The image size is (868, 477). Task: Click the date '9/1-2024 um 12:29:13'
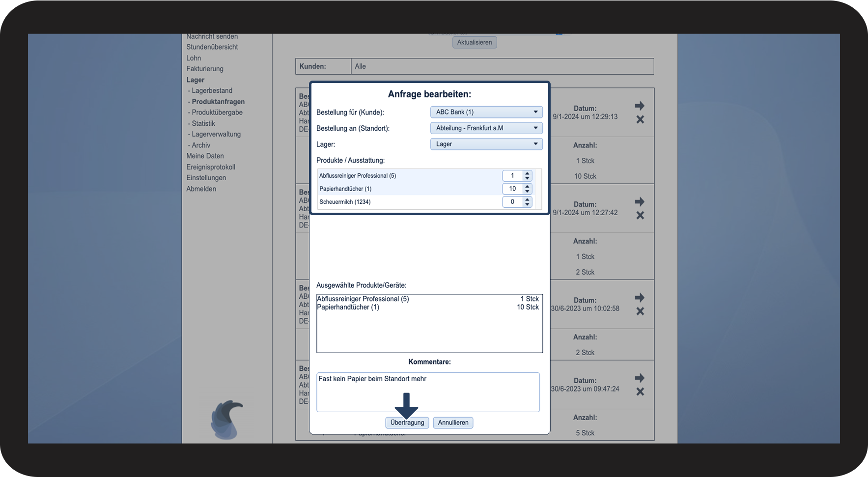click(x=585, y=117)
